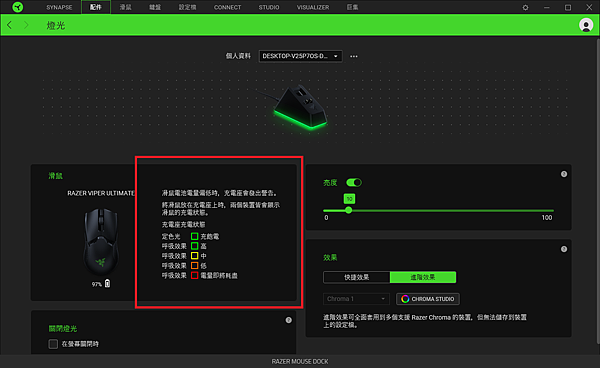Open the STUDIO tab

coord(269,7)
